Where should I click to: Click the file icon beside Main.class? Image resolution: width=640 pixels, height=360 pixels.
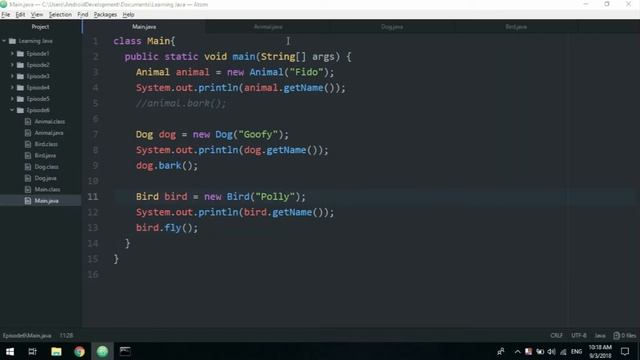coord(28,189)
